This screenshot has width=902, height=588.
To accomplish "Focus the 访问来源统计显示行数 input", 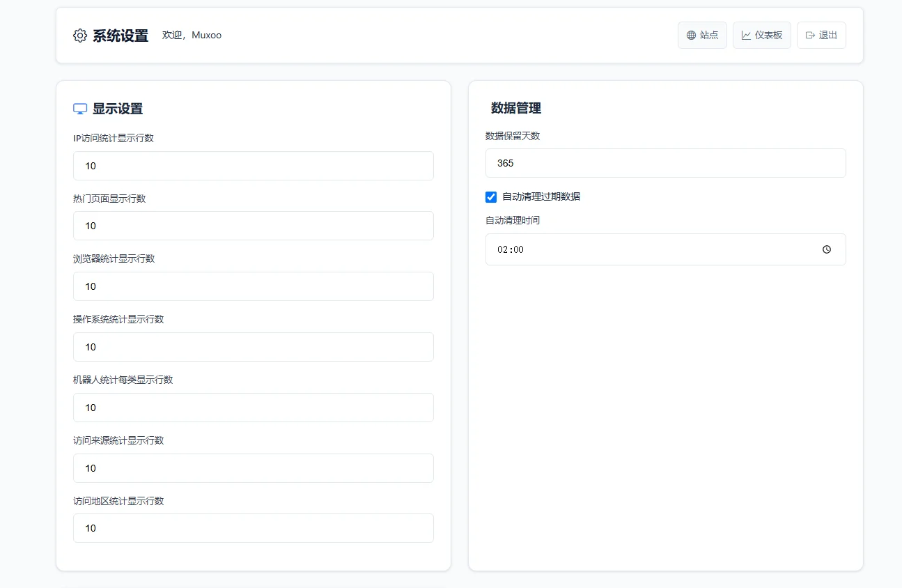I will (253, 468).
